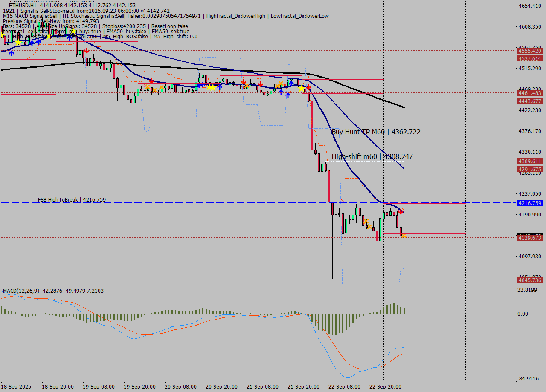Viewport: 546px width, 392px height.
Task: Select the Buy Hunt TP M60 label
Action: [375, 132]
